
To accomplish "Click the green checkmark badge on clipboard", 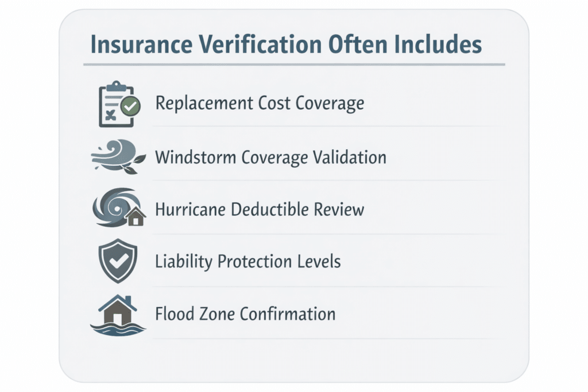I will (x=130, y=106).
